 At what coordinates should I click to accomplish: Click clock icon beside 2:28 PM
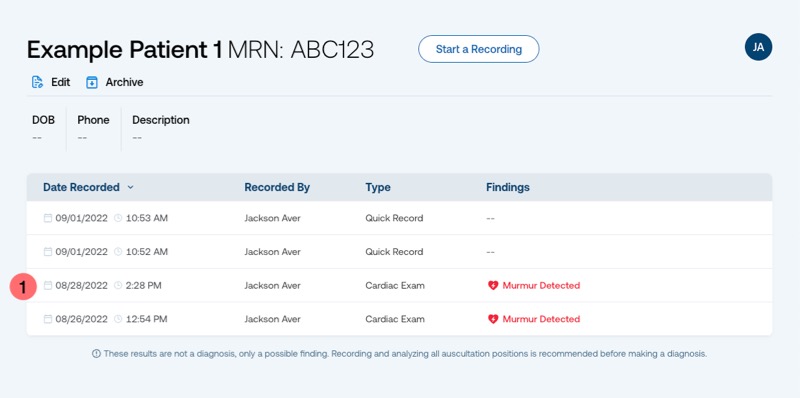pyautogui.click(x=118, y=285)
